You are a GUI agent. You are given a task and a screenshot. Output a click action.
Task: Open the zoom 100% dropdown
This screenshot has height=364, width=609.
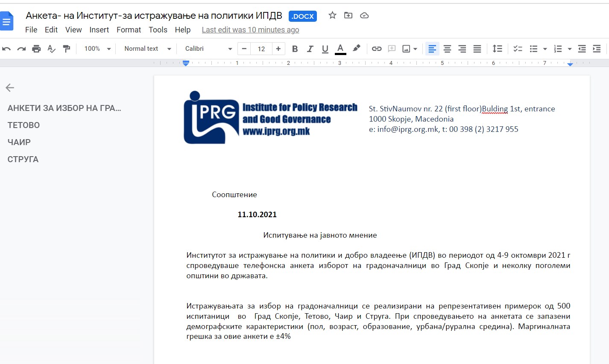(x=97, y=49)
